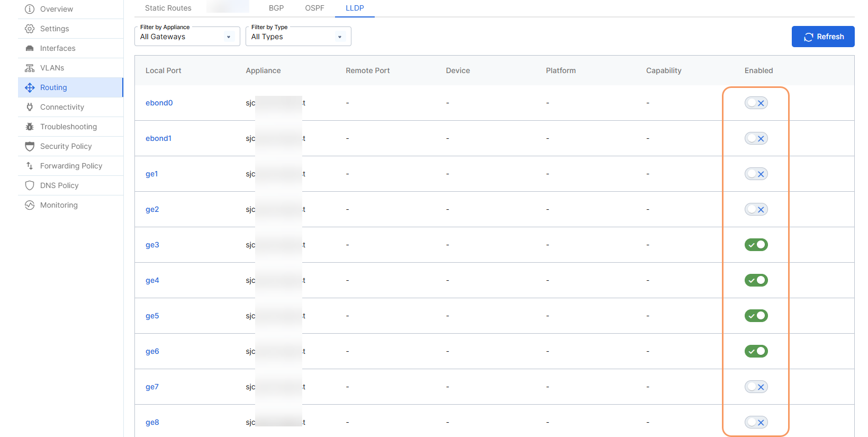Screen dimensions: 868x437
Task: Click the Security Policy shield icon
Action: coord(30,146)
